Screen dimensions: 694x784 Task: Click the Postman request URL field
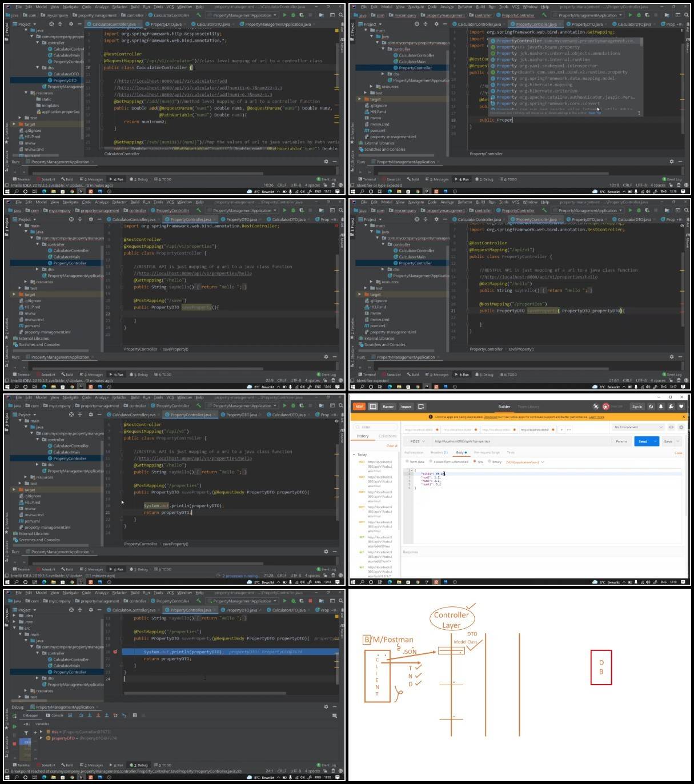[x=520, y=441]
